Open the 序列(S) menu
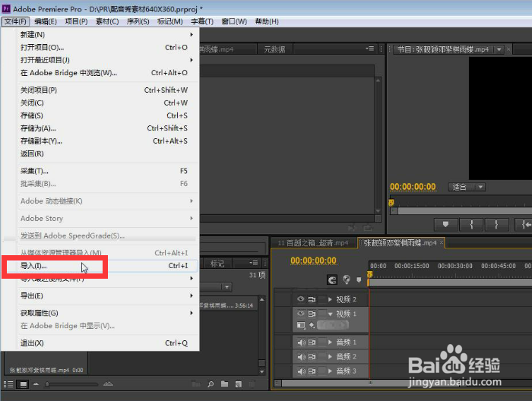532x401 pixels. (x=138, y=21)
